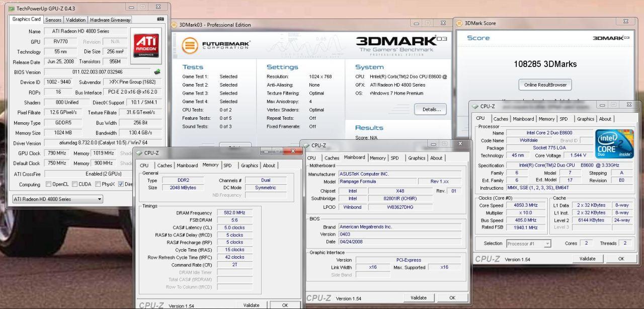Click the GPU-Z title bar app icon
The image size is (644, 309).
[x=11, y=9]
